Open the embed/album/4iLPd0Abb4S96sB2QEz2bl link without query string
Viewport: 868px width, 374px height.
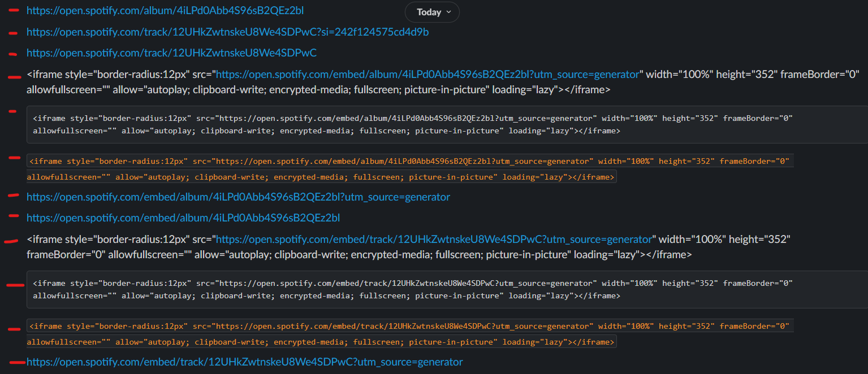tap(183, 218)
